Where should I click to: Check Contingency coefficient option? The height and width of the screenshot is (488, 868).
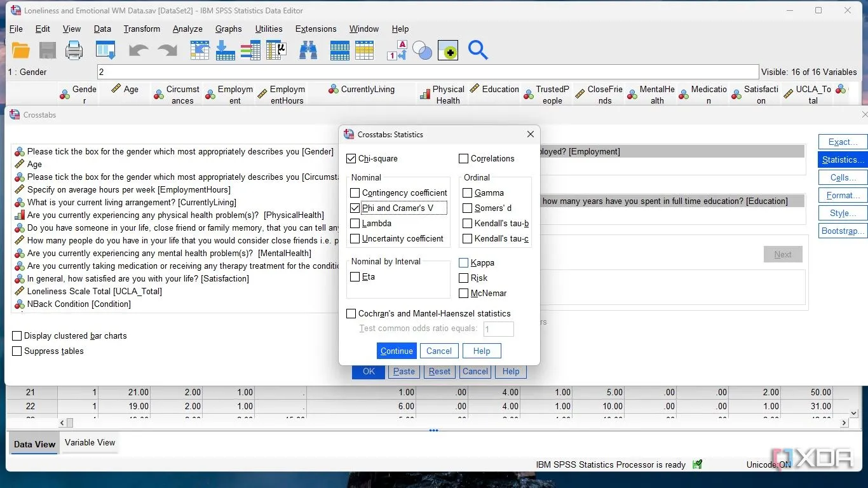(355, 193)
